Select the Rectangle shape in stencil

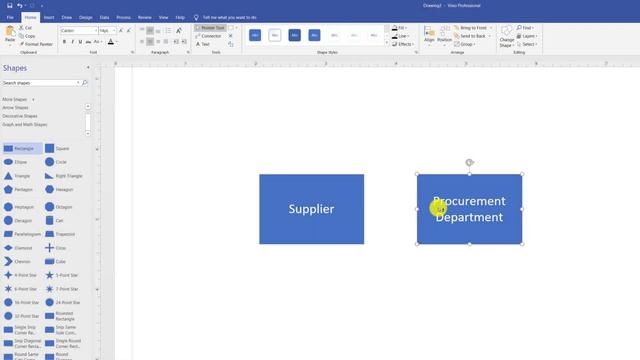pyautogui.click(x=22, y=149)
